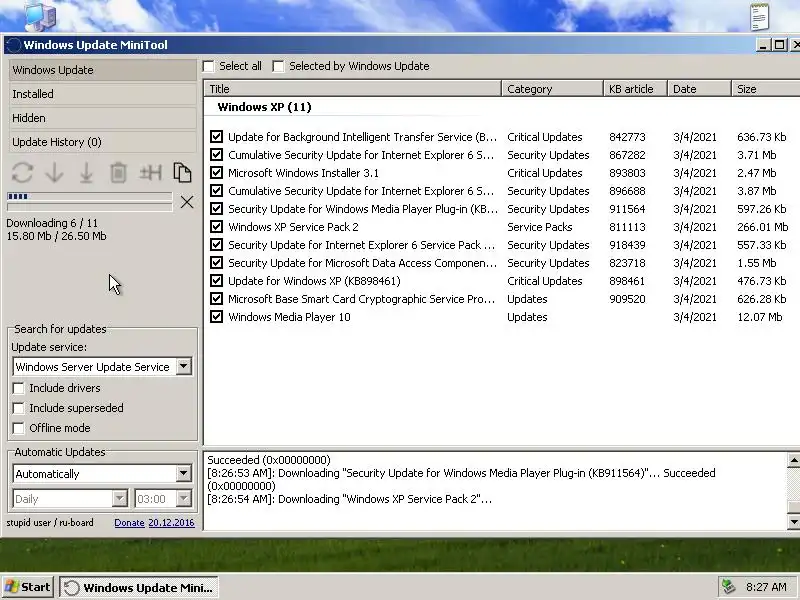Open the Daily schedule dropdown
This screenshot has height=600, width=800.
click(119, 498)
